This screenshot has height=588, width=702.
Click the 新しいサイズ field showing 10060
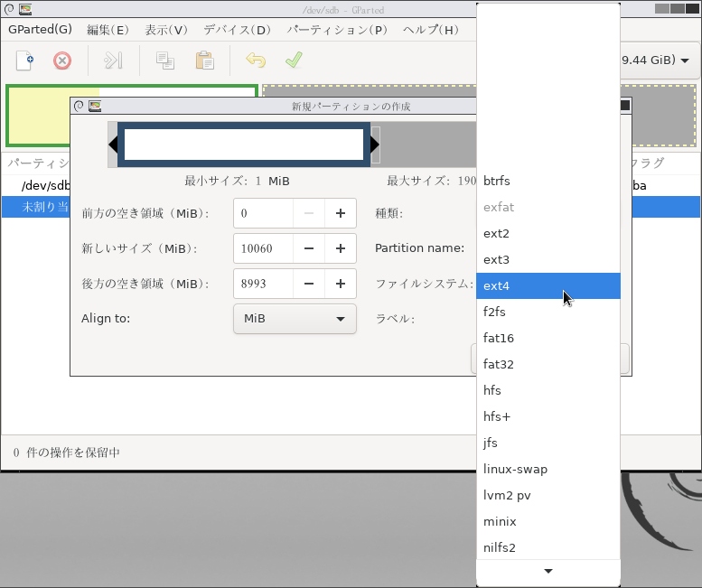[x=264, y=248]
